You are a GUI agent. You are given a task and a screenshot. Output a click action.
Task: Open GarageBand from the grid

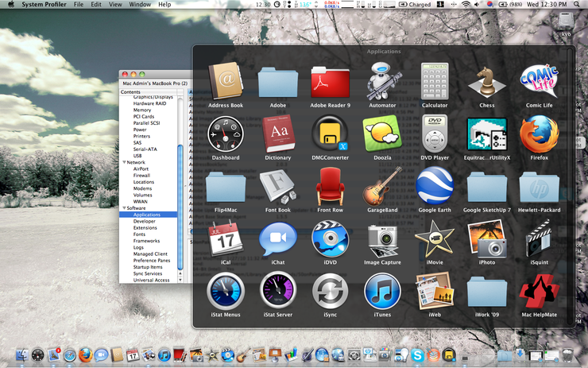[x=382, y=187]
